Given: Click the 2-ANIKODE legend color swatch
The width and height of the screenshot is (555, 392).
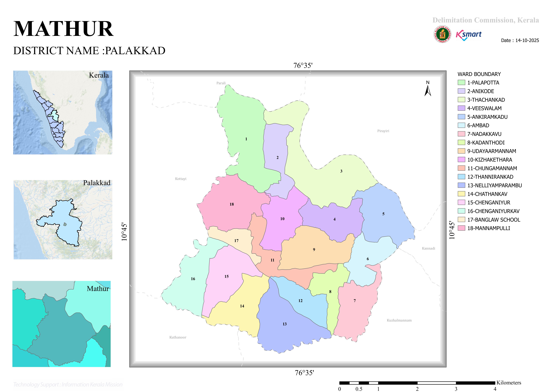Looking at the screenshot, I should pos(461,91).
